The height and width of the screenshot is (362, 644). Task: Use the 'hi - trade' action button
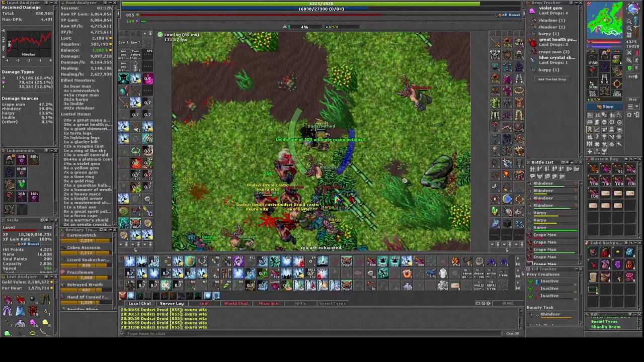503,274
